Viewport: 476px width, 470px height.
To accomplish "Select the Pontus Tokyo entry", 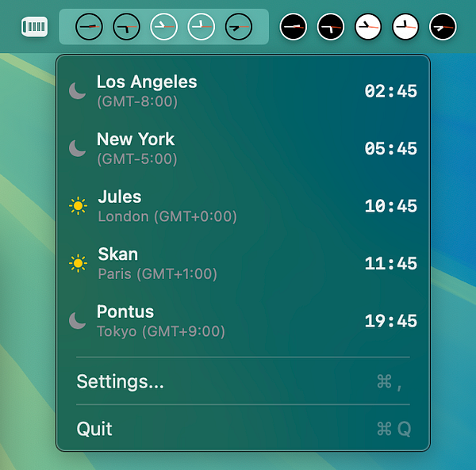I will (243, 321).
